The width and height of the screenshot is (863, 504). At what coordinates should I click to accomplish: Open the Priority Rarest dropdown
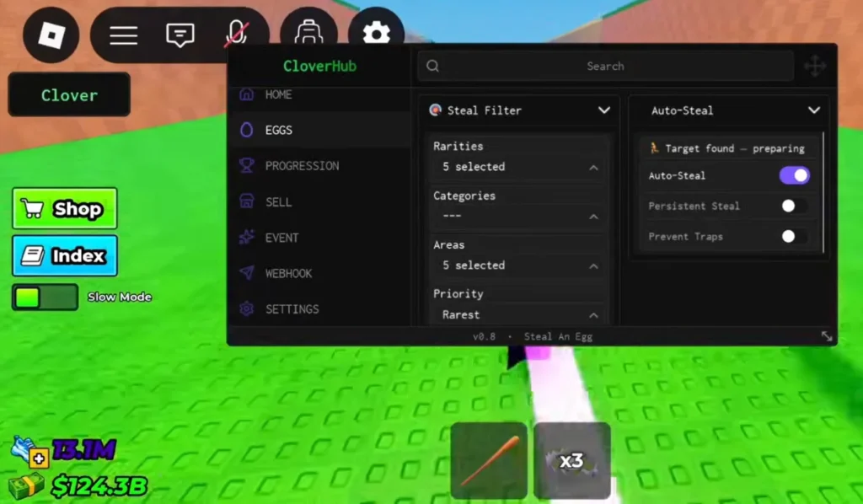tap(519, 314)
